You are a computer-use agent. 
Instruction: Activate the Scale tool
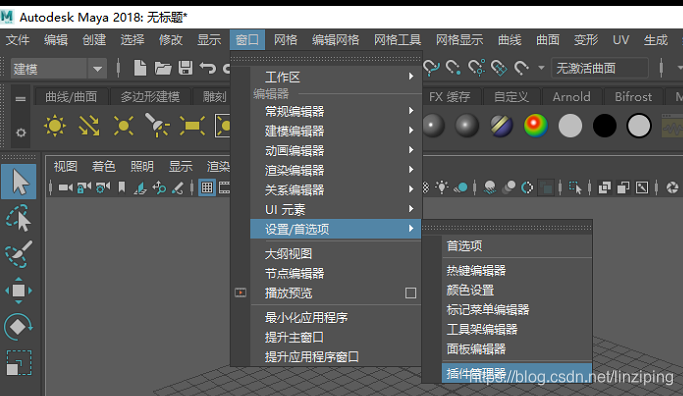(x=18, y=363)
